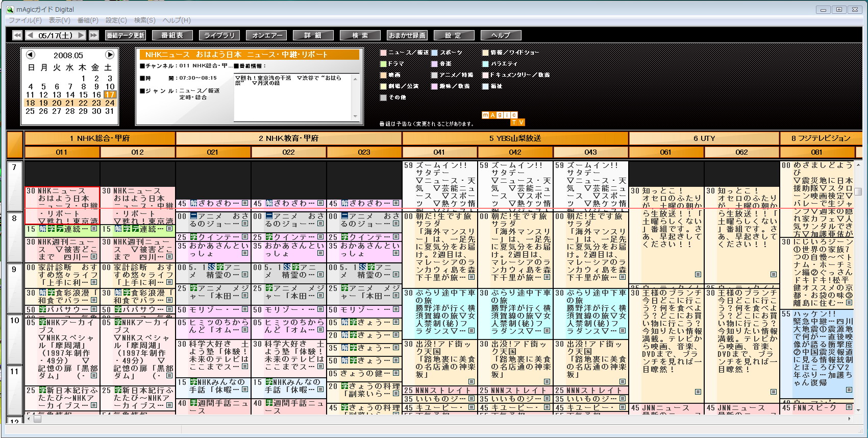Select sub-channel 023 header
Viewport: 868px width, 438px height.
coord(364,152)
